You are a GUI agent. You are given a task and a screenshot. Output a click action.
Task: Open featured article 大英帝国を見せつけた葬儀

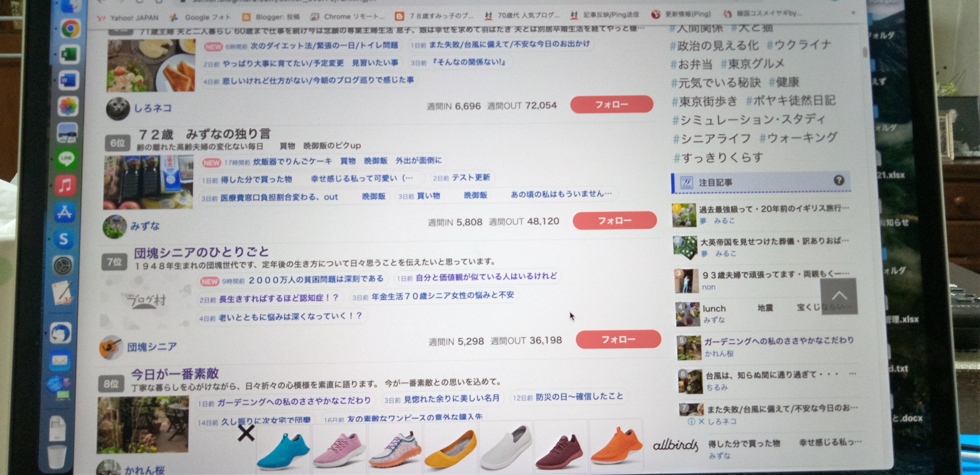tap(775, 241)
